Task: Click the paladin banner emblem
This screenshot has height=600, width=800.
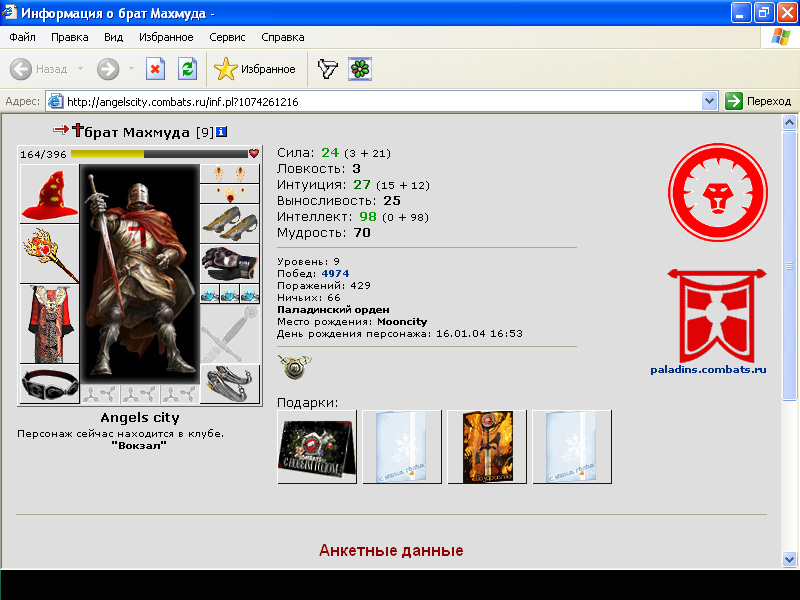Action: pos(717,315)
